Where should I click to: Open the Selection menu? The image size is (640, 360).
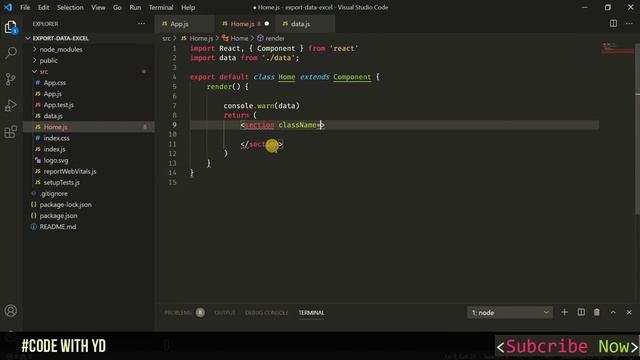(x=70, y=7)
